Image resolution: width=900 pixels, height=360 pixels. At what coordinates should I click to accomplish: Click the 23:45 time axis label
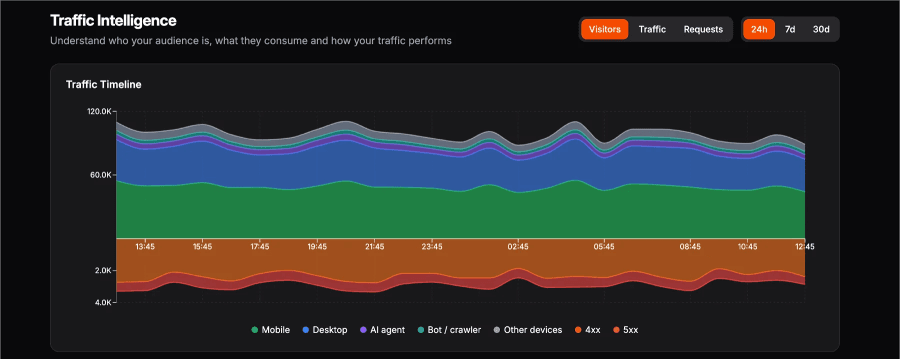pyautogui.click(x=432, y=246)
